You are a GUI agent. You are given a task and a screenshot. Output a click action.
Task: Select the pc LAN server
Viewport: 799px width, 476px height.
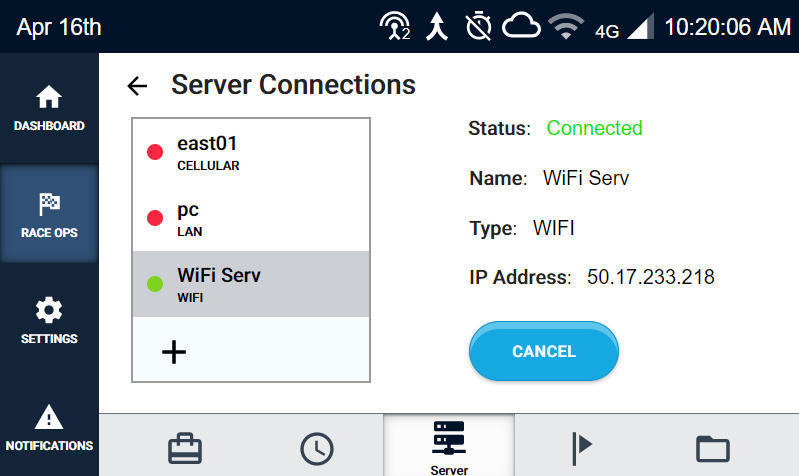tap(251, 218)
